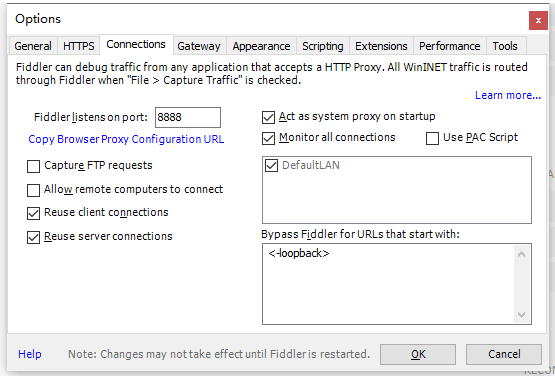This screenshot has width=555, height=376.
Task: Toggle Reuse server connections checkbox
Action: [33, 237]
